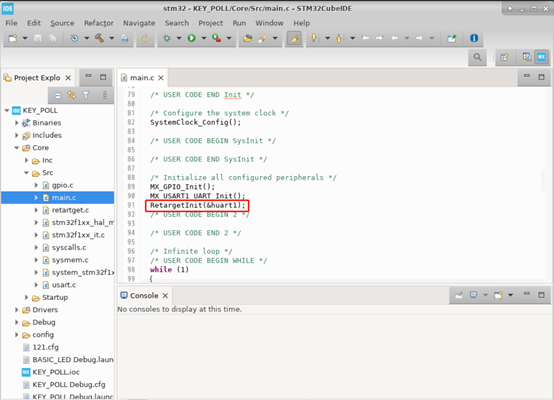
Task: Open the Refactor menu
Action: (99, 23)
